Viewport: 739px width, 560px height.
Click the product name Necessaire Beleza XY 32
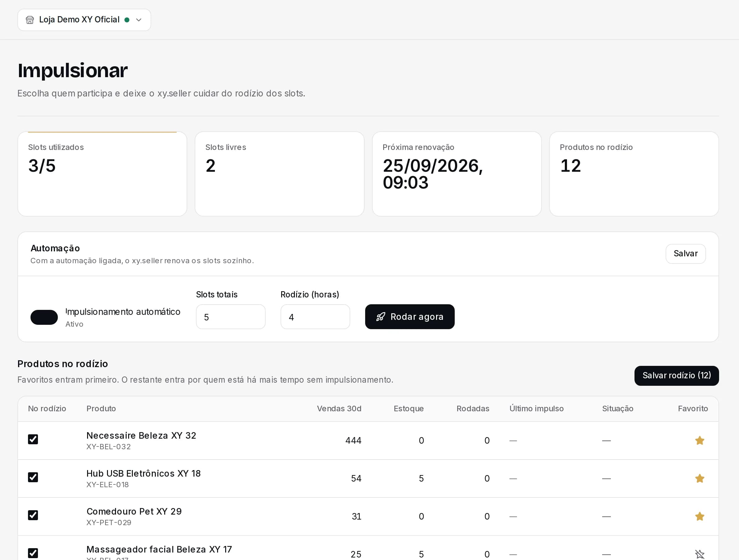141,435
